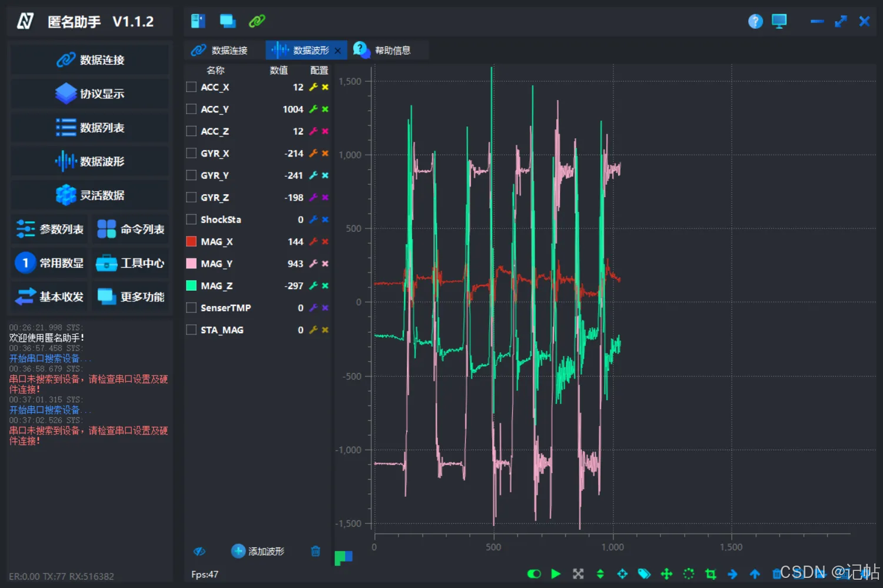Viewport: 883px width, 588px height.
Task: Click the wrench config icon for ACC_X
Action: 314,87
